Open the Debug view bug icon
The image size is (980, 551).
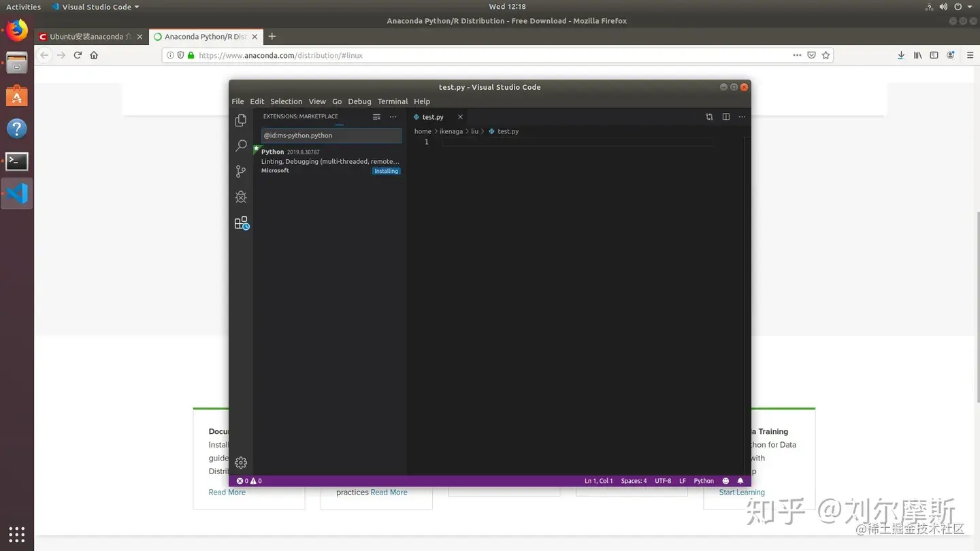(241, 197)
